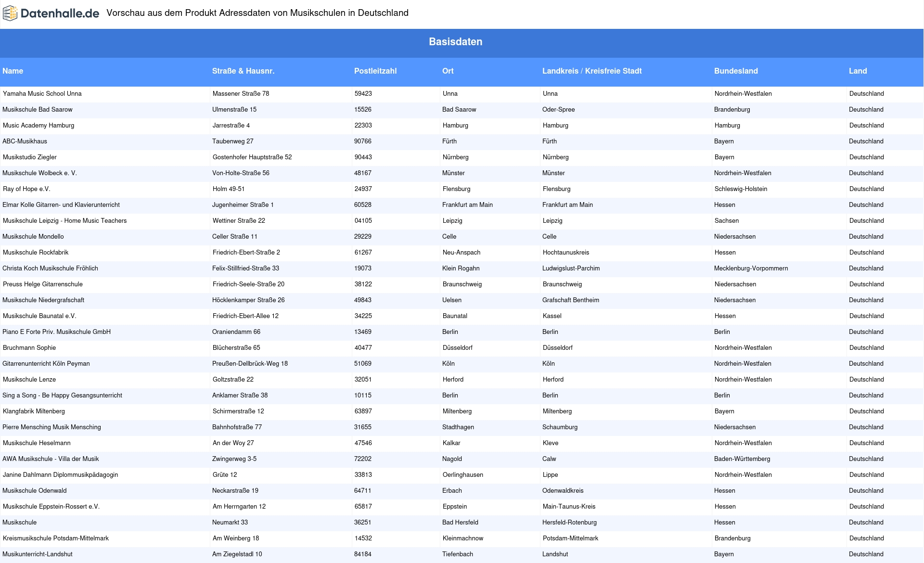Click the Ort cell Klein Rogahn
924x563 pixels.
point(461,269)
